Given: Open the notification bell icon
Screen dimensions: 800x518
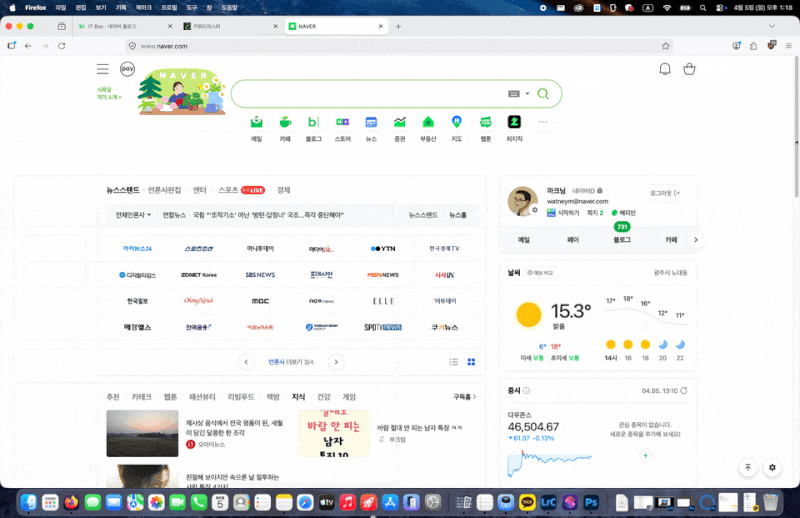Looking at the screenshot, I should [x=665, y=69].
